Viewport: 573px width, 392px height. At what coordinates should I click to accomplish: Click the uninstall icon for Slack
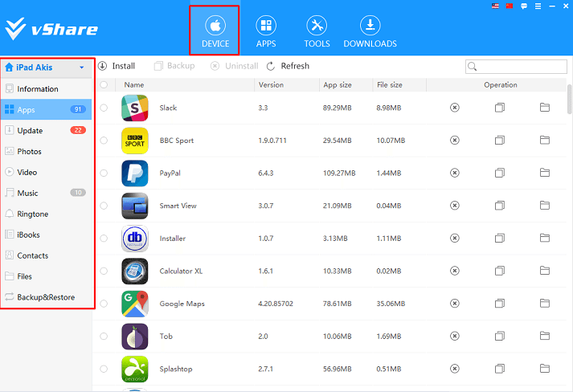[x=454, y=108]
